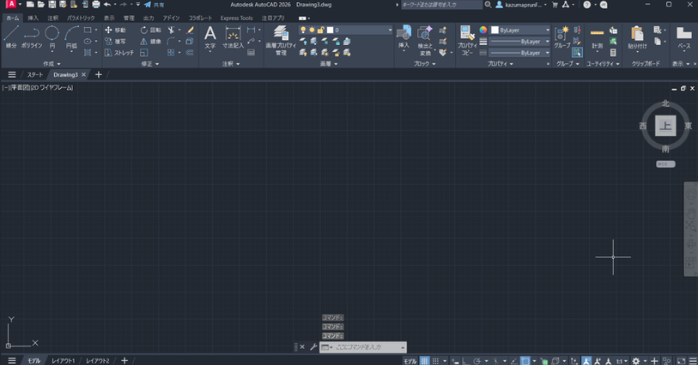The height and width of the screenshot is (365, 698).
Task: Click the Fillet tool icon
Action: click(171, 41)
